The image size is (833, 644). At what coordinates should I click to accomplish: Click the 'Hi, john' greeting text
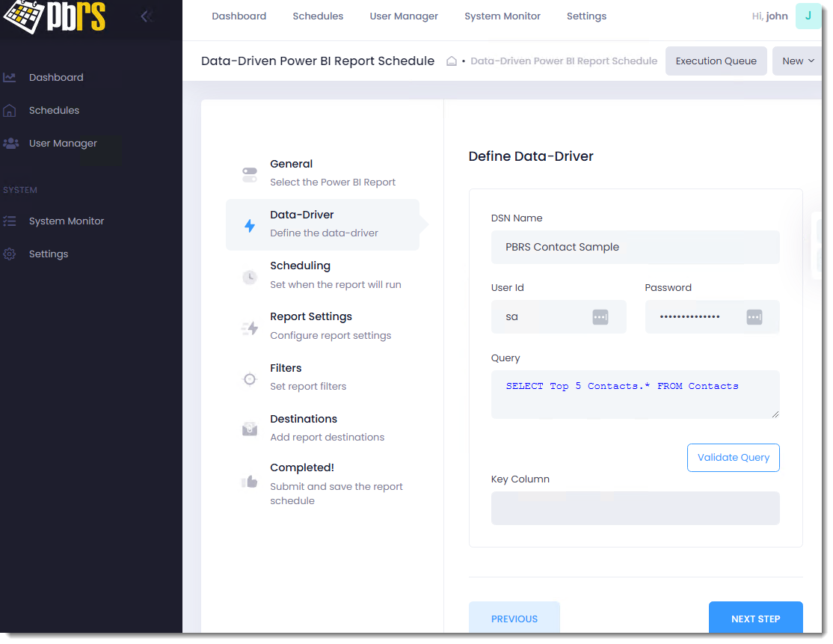769,16
